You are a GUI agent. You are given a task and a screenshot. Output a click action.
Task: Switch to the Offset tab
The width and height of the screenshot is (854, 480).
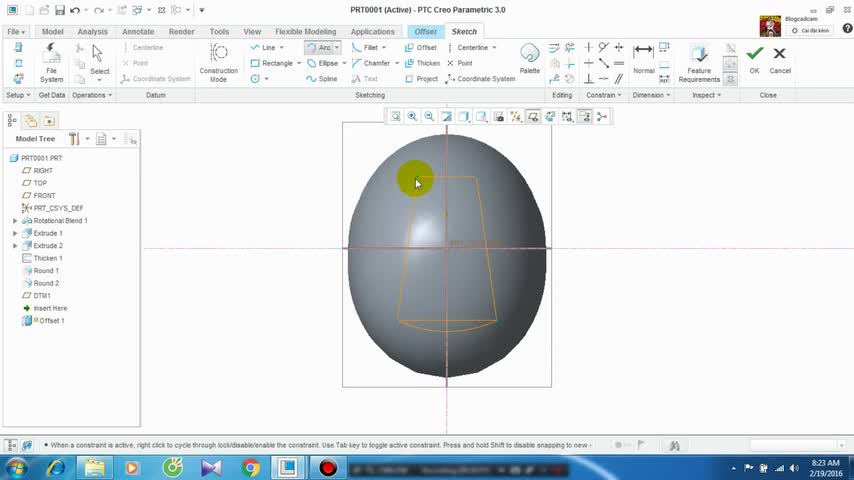(x=425, y=32)
